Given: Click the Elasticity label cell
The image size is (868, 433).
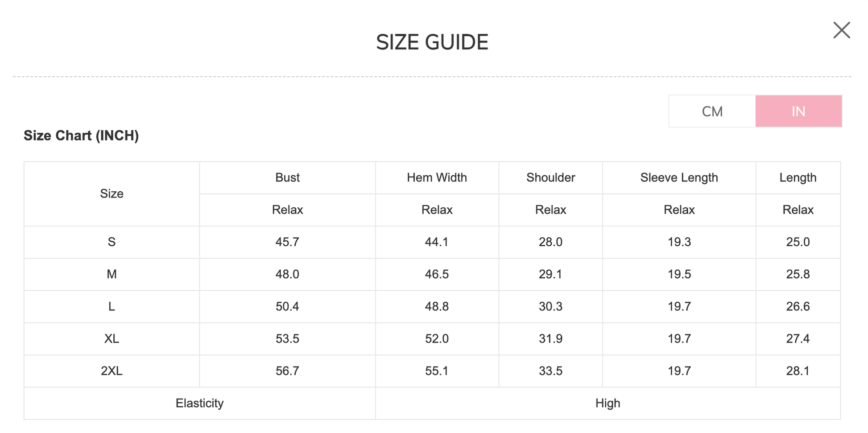Looking at the screenshot, I should pos(199,403).
